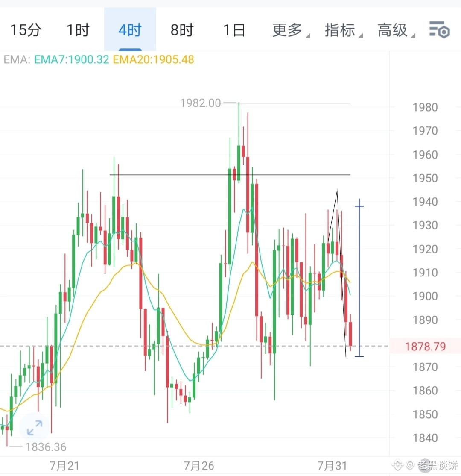Open the chart settings icon
This screenshot has width=461, height=476.
[x=440, y=30]
